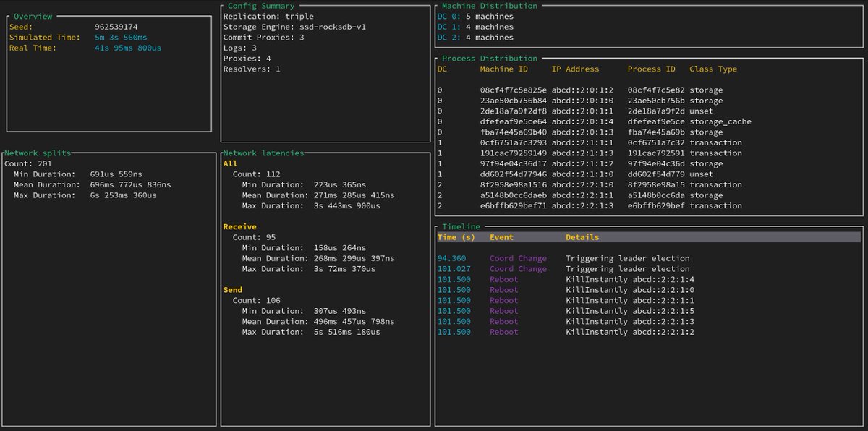Image resolution: width=868 pixels, height=431 pixels.
Task: Click the Network splits Count: 201 value
Action: (x=27, y=163)
